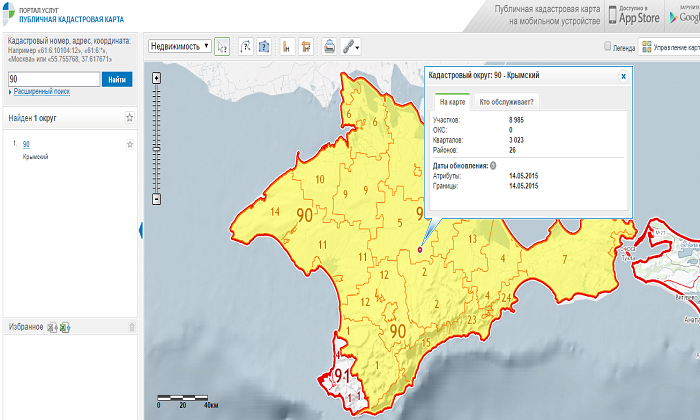Viewport: 700px width, 420px height.
Task: Open the share link chain menu
Action: [350, 46]
